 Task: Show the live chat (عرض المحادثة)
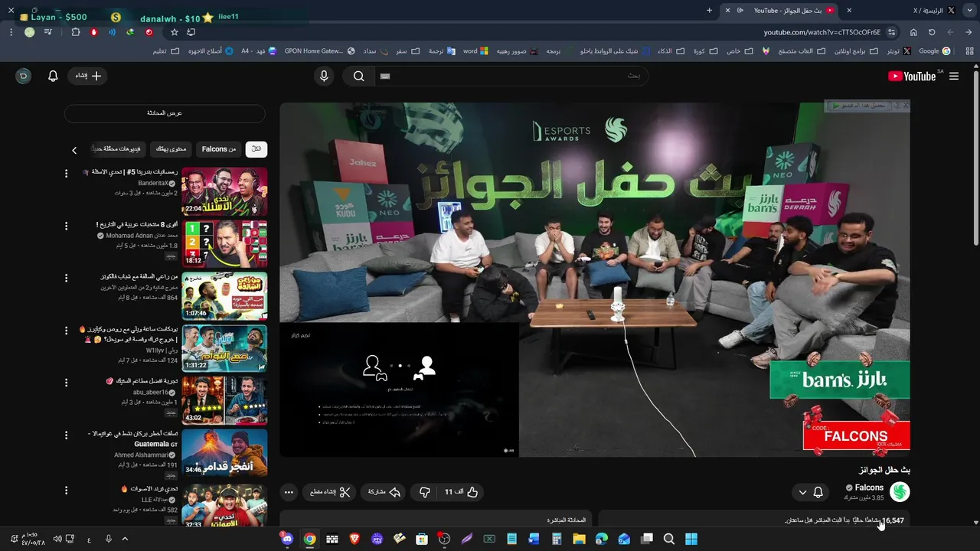click(165, 113)
